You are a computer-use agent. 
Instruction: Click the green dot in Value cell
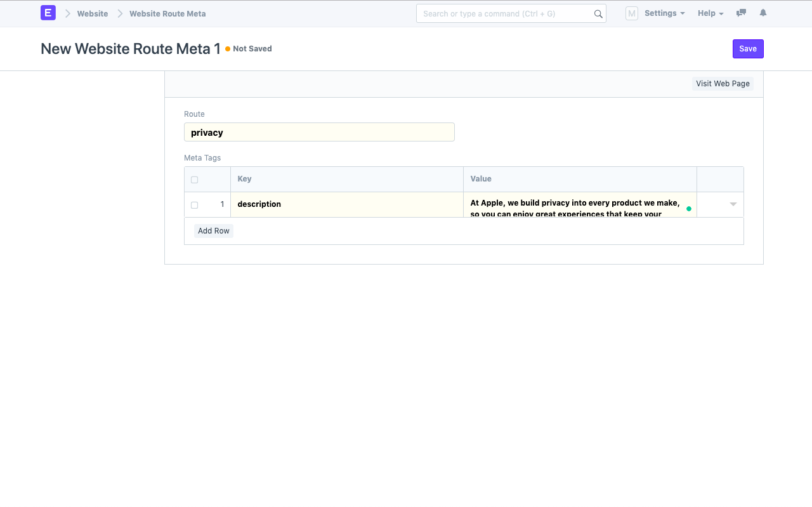click(x=689, y=208)
